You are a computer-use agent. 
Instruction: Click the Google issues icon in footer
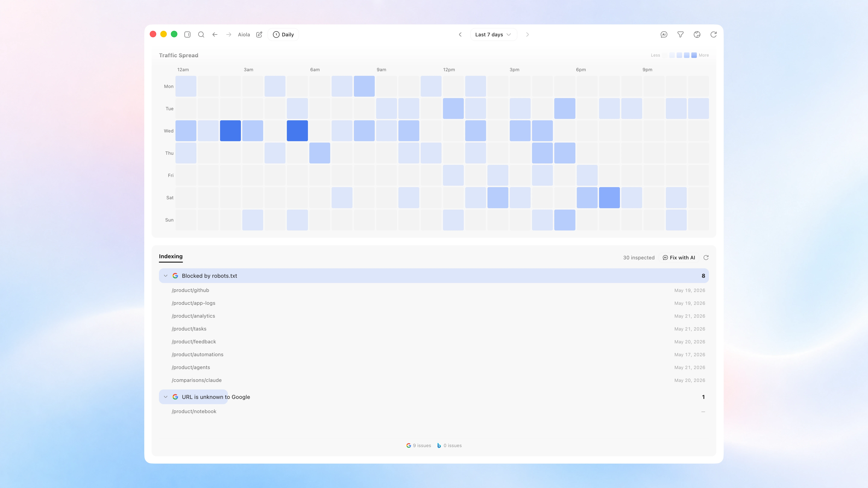(x=408, y=445)
